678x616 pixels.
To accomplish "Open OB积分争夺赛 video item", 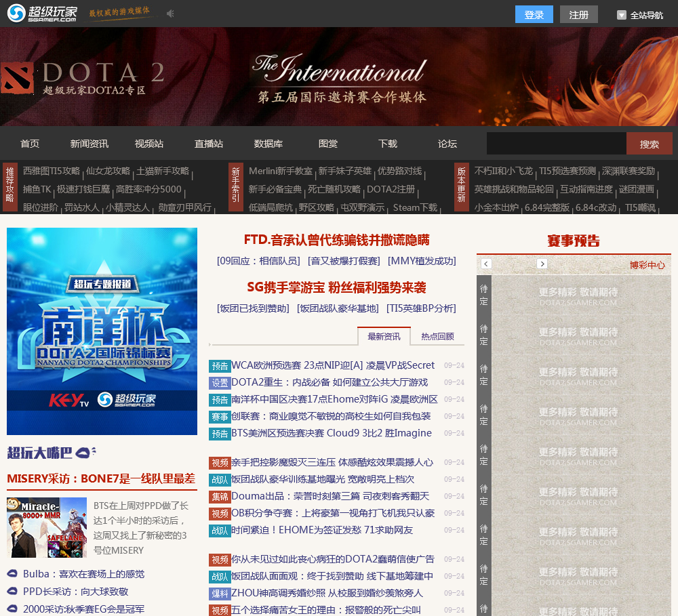I will 334,513.
